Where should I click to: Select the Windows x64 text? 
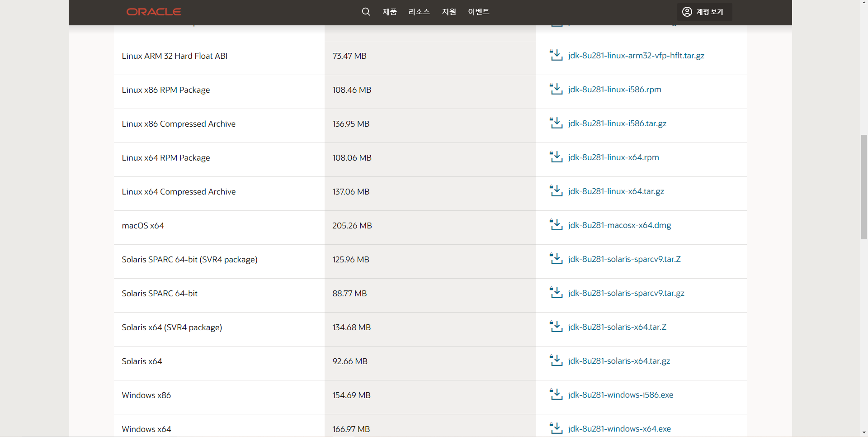[x=146, y=429]
